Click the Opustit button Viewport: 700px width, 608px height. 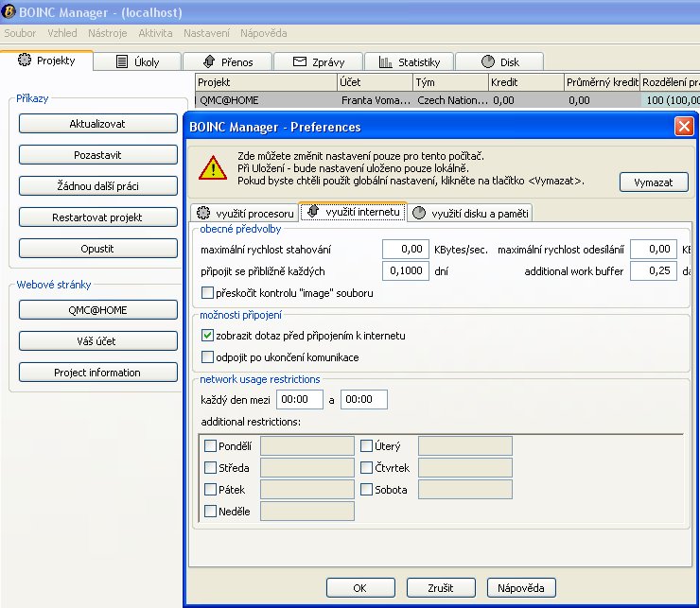(97, 249)
